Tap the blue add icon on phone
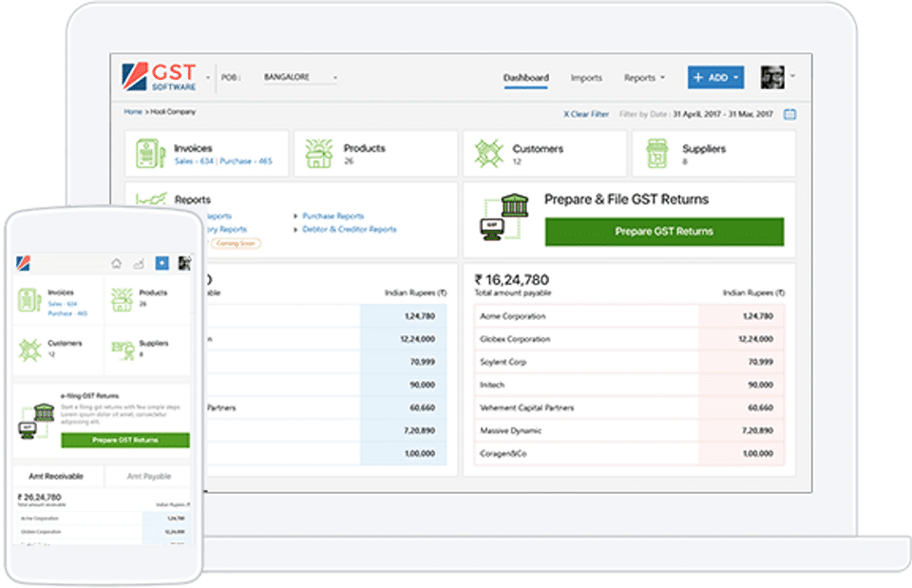Screen dimensions: 912x588 click(161, 263)
